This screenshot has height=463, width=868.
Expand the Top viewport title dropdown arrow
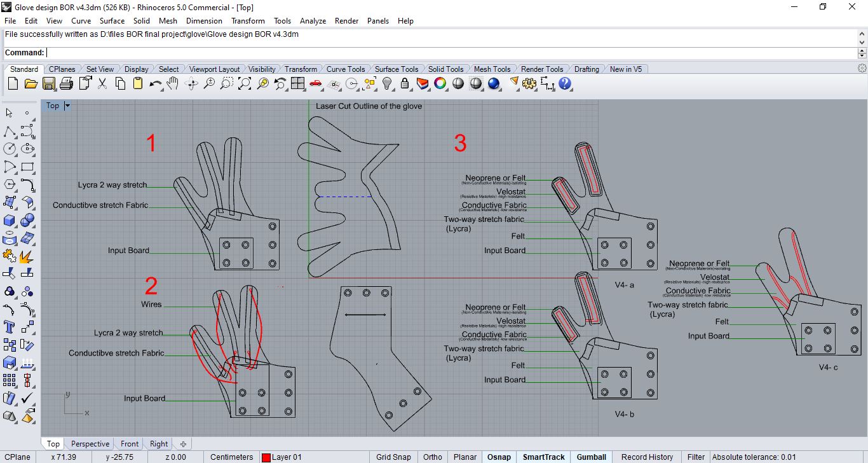pyautogui.click(x=67, y=106)
